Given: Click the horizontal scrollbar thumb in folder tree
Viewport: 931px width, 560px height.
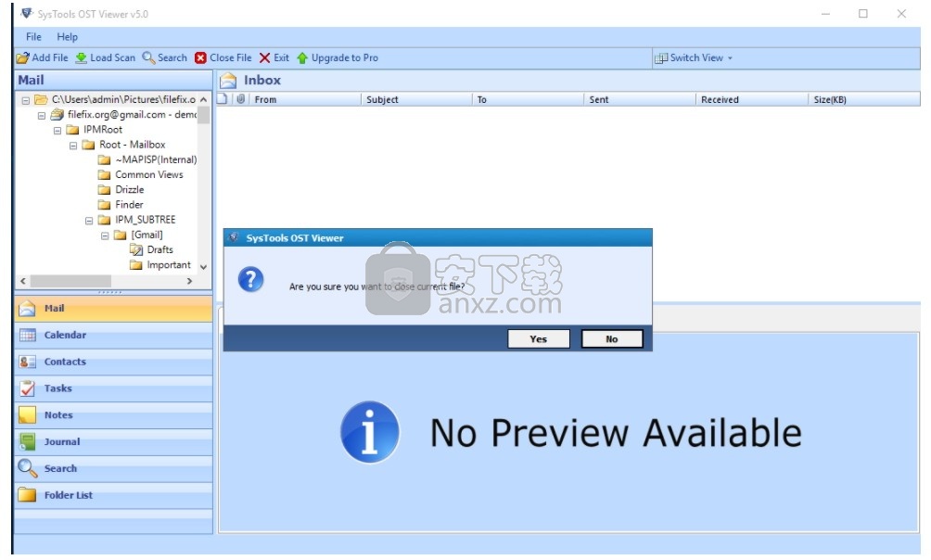Looking at the screenshot, I should pos(70,281).
